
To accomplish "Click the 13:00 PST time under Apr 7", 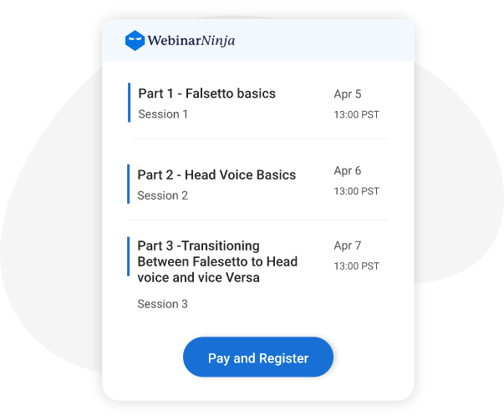I will [x=356, y=266].
